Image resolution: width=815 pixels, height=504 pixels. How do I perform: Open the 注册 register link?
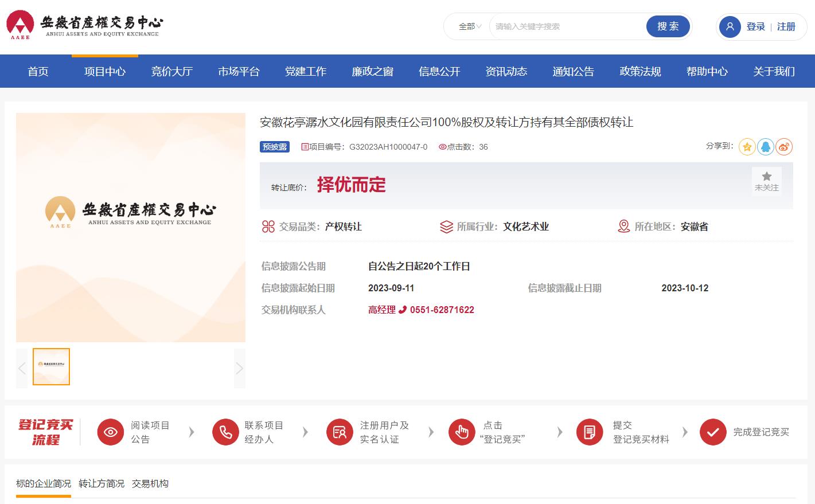click(786, 26)
